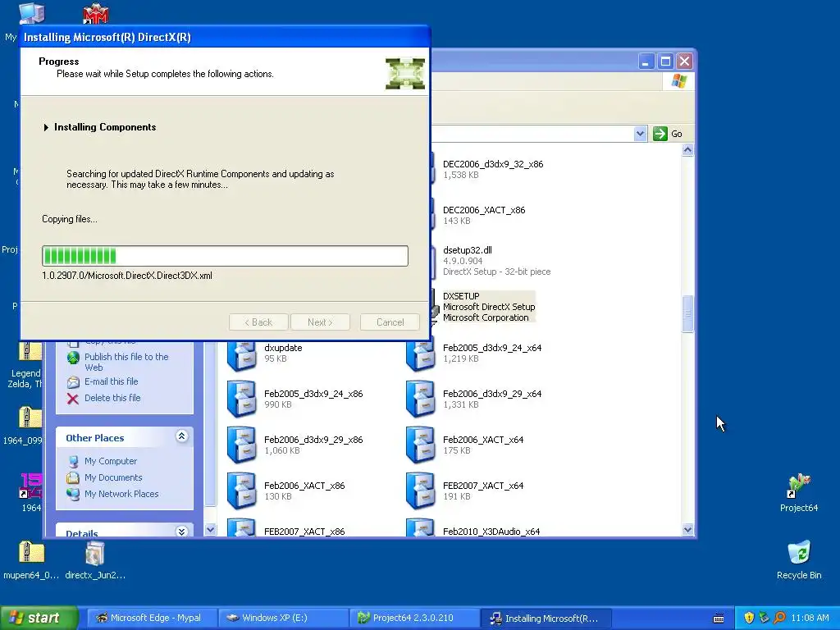
Task: Open the red M desktop shortcut icon
Action: pyautogui.click(x=95, y=15)
